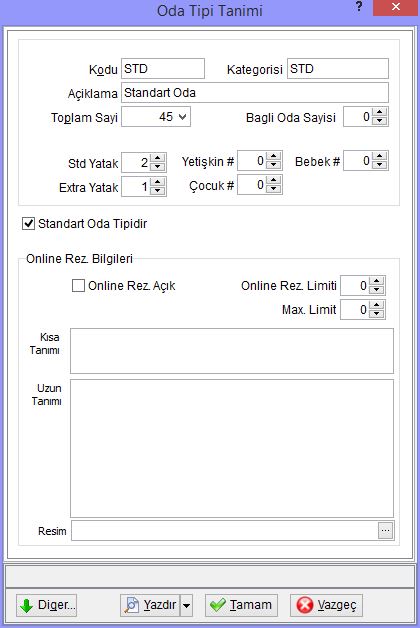Image resolution: width=420 pixels, height=628 pixels.
Task: Lower the Max. Limit spinner value
Action: [x=376, y=314]
